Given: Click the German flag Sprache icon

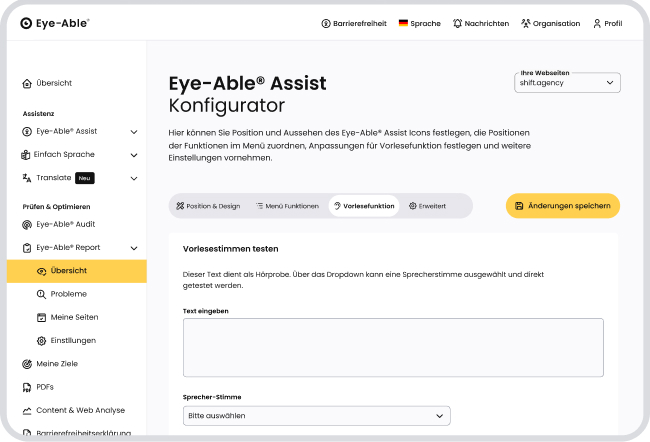Looking at the screenshot, I should (x=402, y=23).
